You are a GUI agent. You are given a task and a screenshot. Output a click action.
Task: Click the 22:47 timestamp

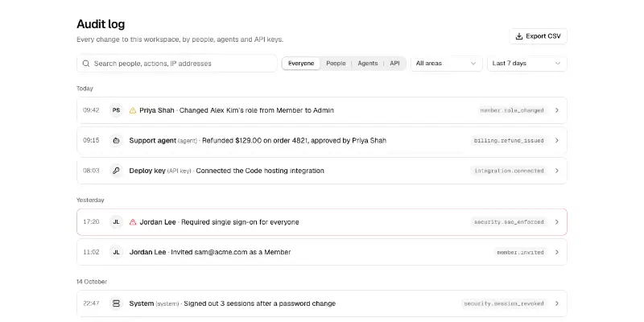91,303
